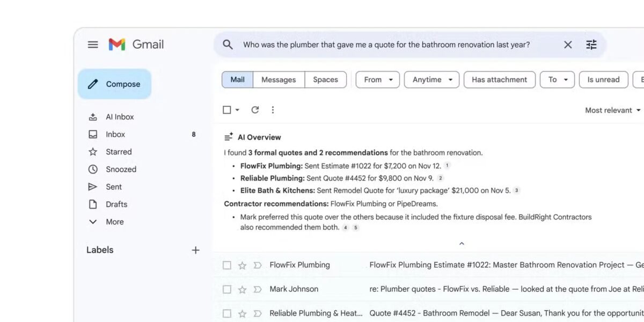Star the FlowFix Plumbing email
The width and height of the screenshot is (644, 322).
point(242,265)
